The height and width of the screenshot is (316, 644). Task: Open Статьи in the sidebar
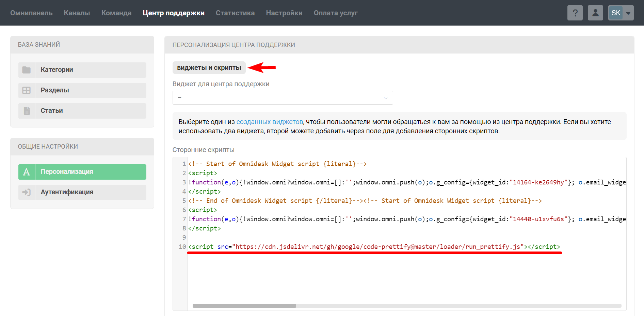(x=82, y=111)
